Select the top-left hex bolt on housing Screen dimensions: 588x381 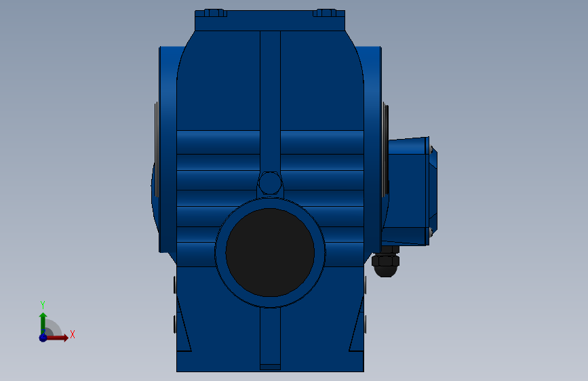215,13
